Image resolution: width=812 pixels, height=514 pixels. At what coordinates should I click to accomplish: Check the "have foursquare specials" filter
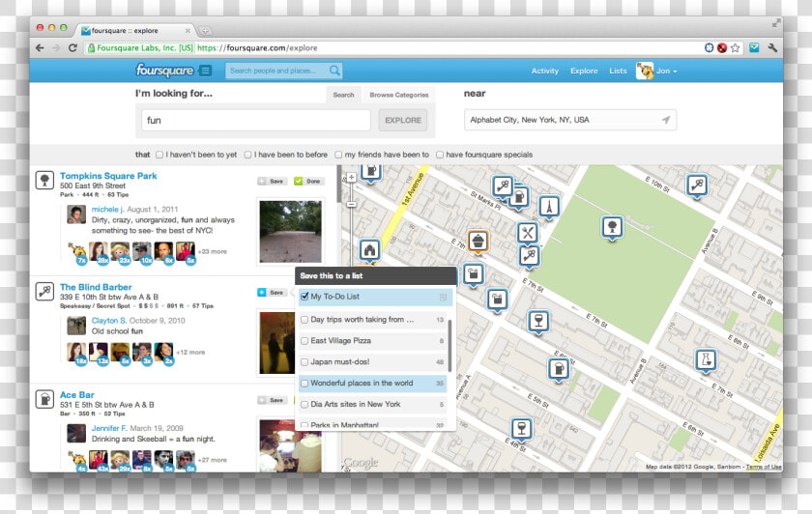(440, 155)
